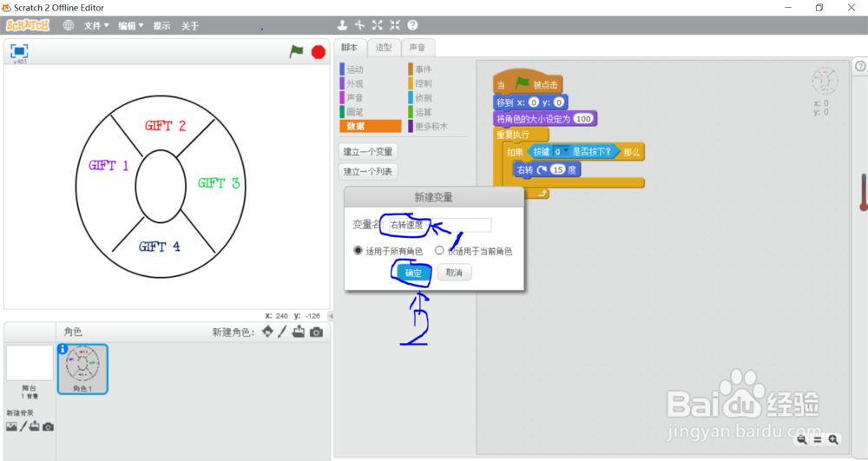Open sprite info via i icon
The height and width of the screenshot is (461, 868).
pos(62,349)
